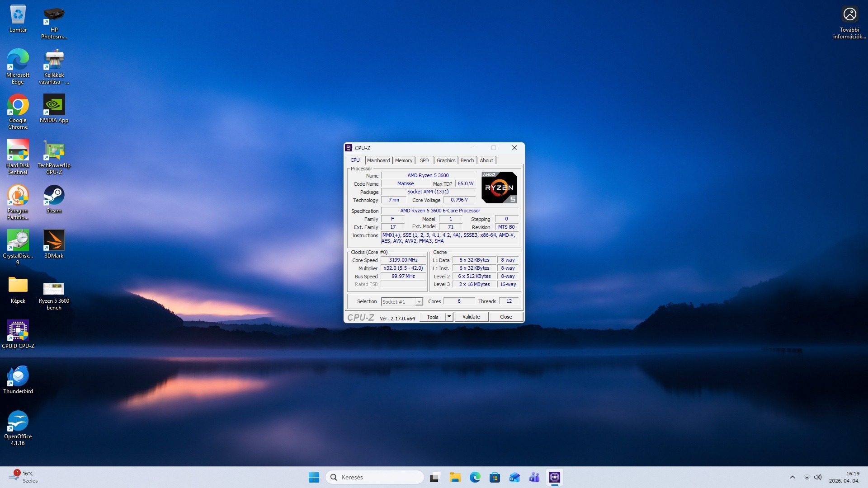This screenshot has width=868, height=488.
Task: Open the Graphics tab in CPU-Z
Action: point(446,160)
